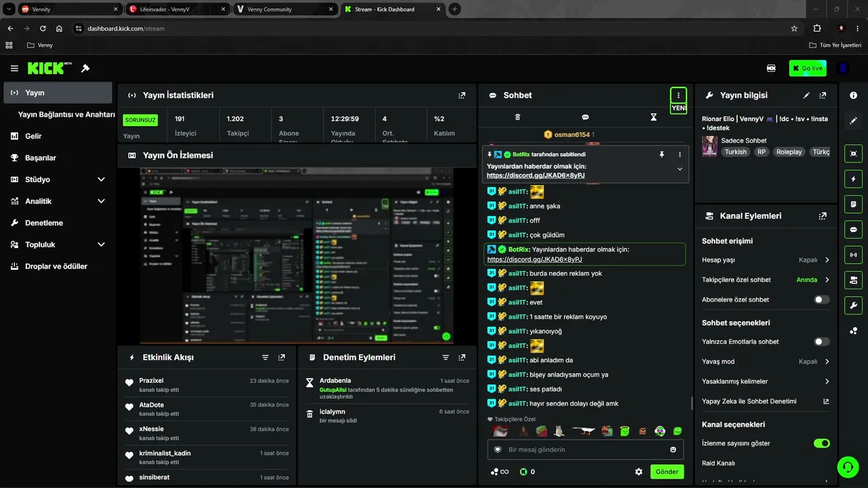The height and width of the screenshot is (488, 868).
Task: Click the moderator hammer icon beside Kick logo
Action: click(x=85, y=68)
